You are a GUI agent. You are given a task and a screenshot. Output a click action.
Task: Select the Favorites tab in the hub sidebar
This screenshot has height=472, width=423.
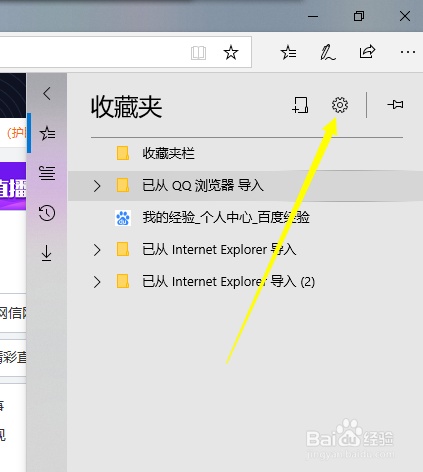[47, 133]
